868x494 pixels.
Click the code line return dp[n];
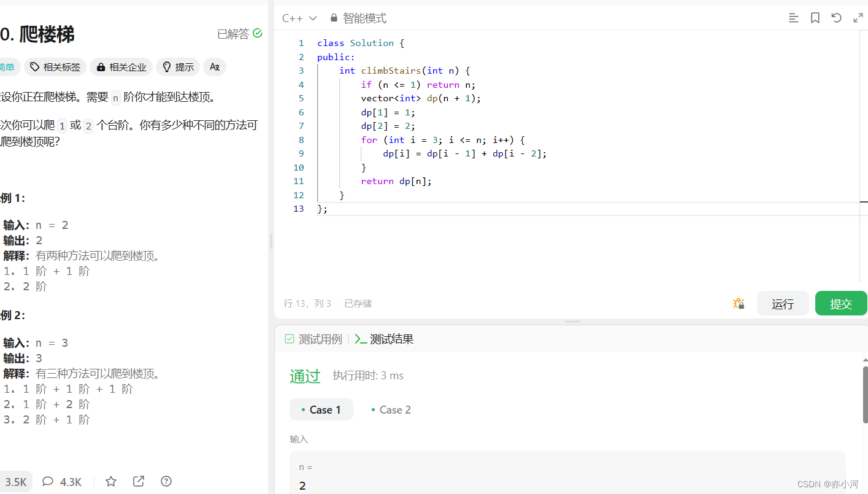396,181
